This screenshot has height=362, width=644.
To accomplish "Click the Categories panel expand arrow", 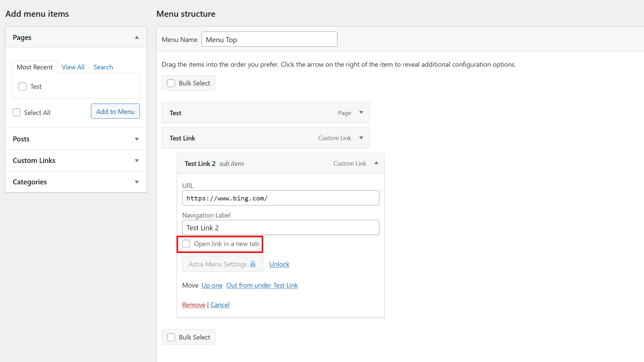I will coord(137,182).
